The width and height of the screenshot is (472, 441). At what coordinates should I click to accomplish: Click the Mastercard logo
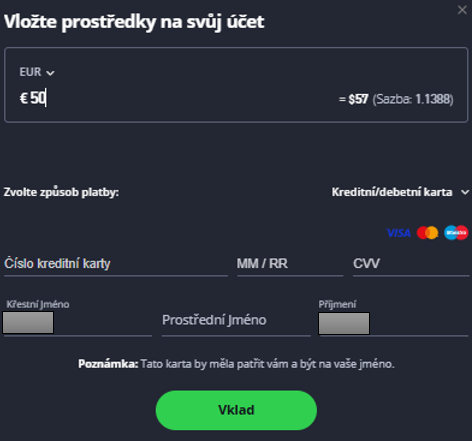coord(427,233)
